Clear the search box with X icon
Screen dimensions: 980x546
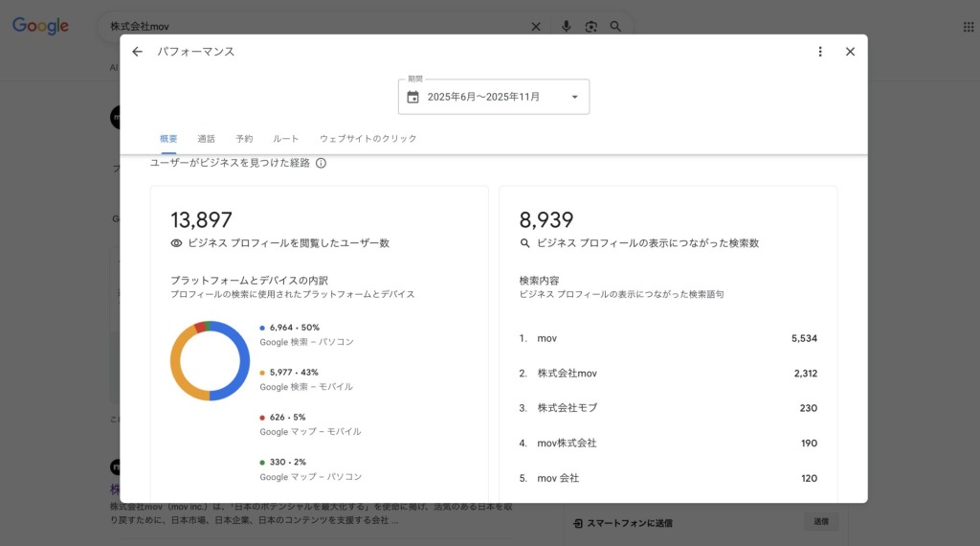[x=536, y=27]
